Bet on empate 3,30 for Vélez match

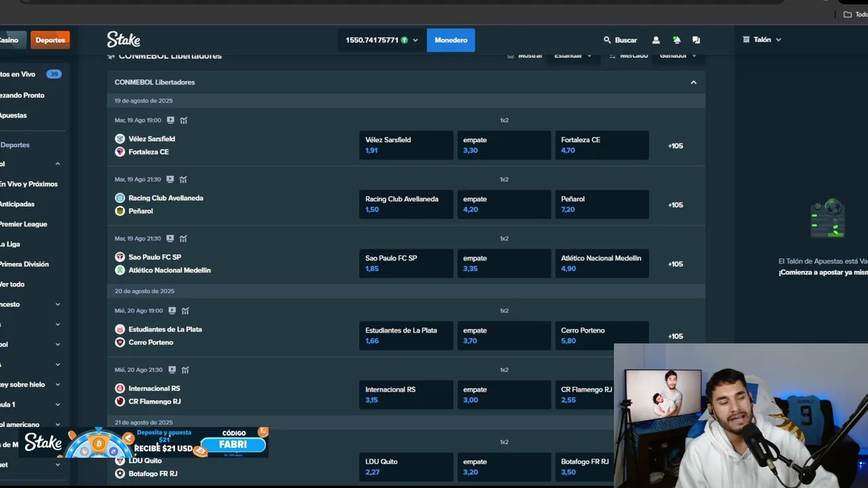(504, 145)
